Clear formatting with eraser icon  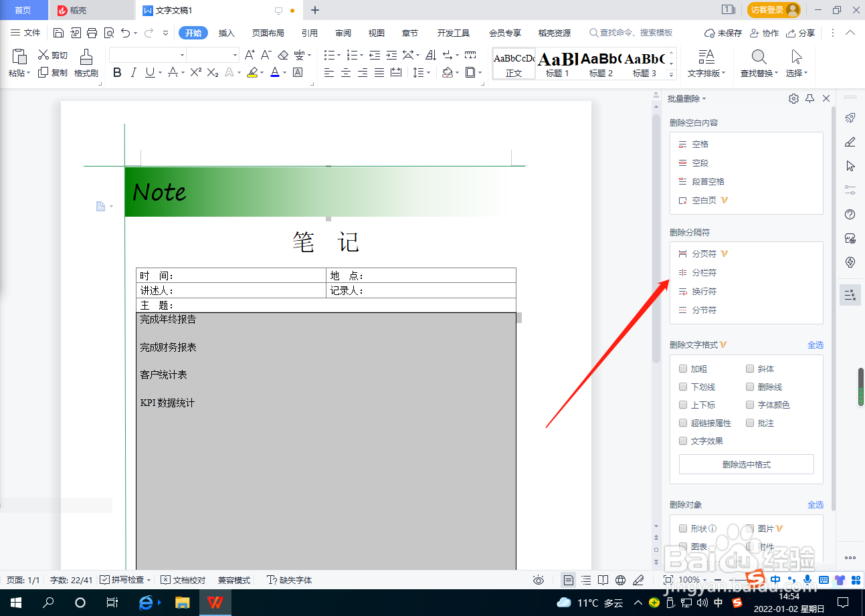pyautogui.click(x=283, y=55)
